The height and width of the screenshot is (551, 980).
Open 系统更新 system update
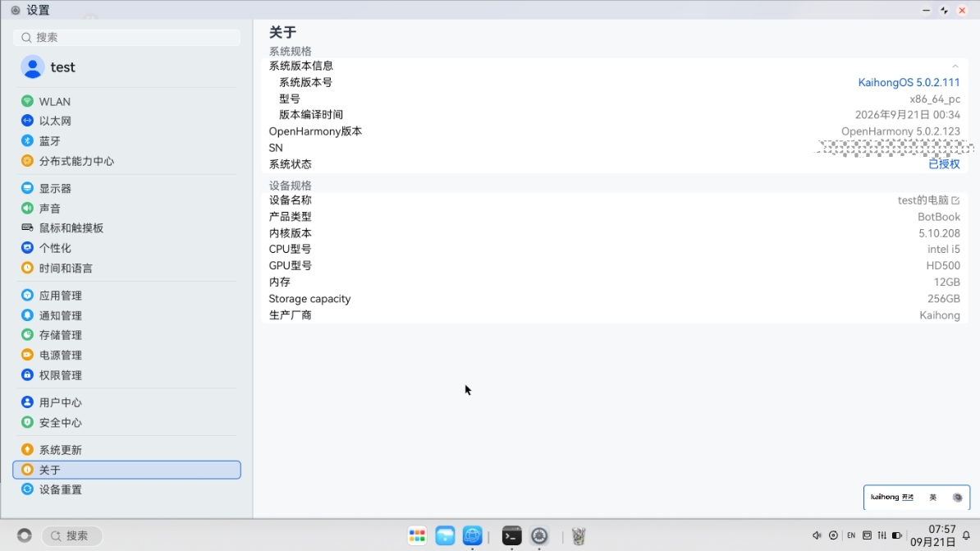(126, 450)
